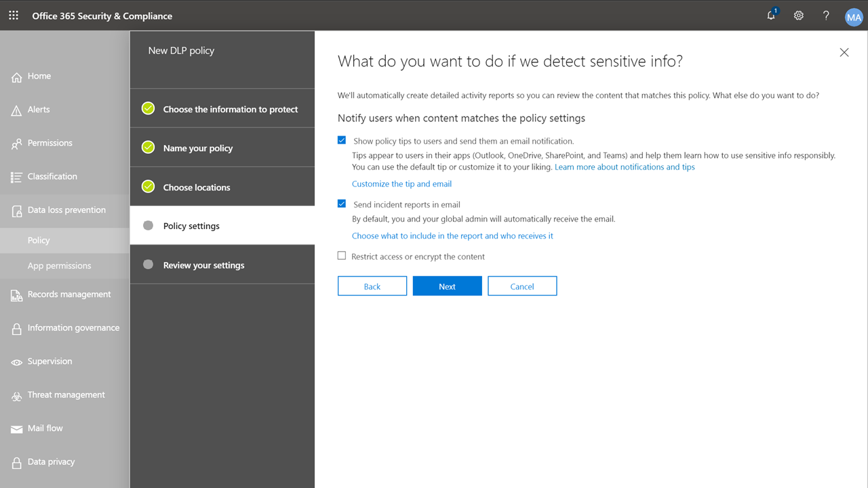Uncheck Send incident reports in email

click(342, 203)
